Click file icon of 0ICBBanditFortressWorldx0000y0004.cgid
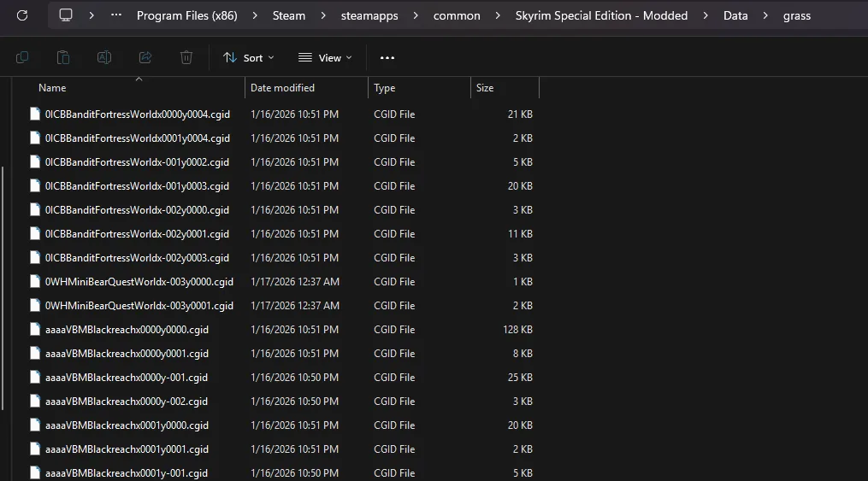The image size is (868, 481). pos(35,114)
